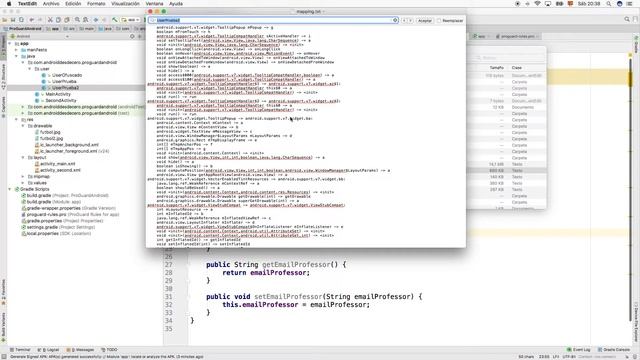Expand the manifests folder

pos(16,50)
